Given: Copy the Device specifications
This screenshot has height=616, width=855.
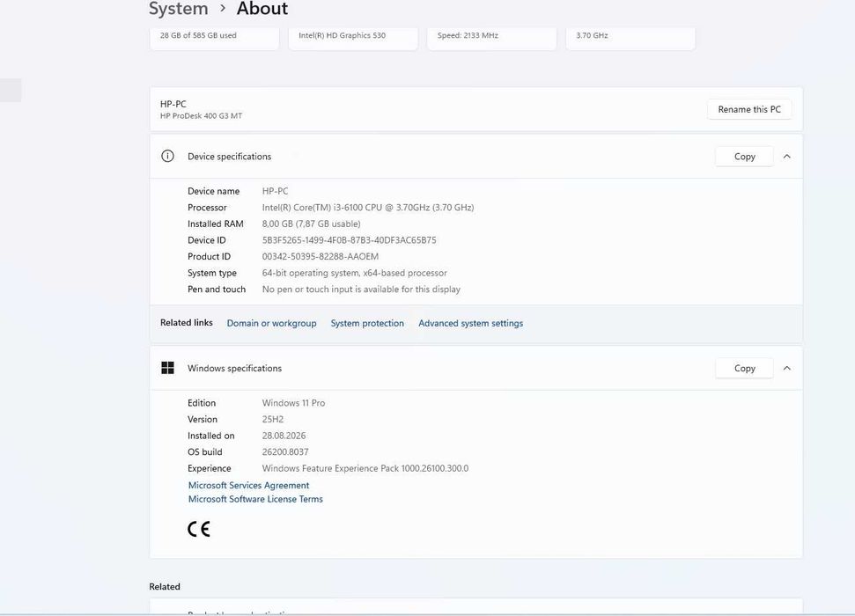Looking at the screenshot, I should click(744, 157).
